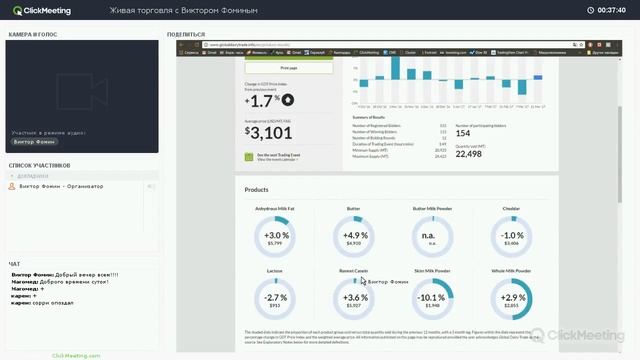Click the browser reload button
Viewport: 640px width, 360px height.
(x=196, y=44)
